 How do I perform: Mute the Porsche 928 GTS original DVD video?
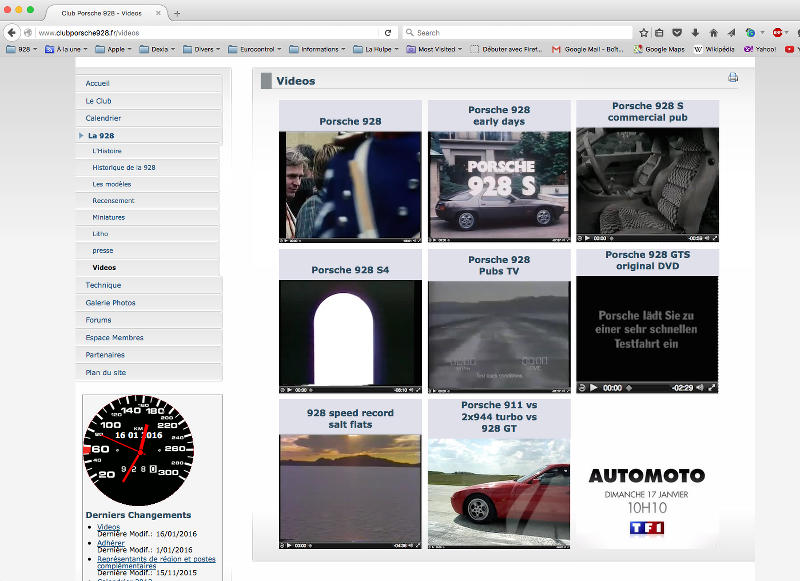(700, 388)
